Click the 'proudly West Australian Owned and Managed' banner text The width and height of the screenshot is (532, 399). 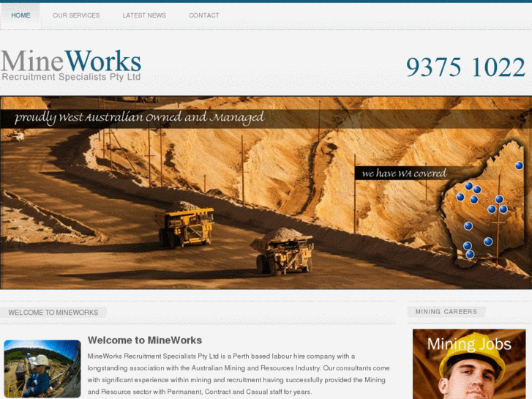coord(139,117)
